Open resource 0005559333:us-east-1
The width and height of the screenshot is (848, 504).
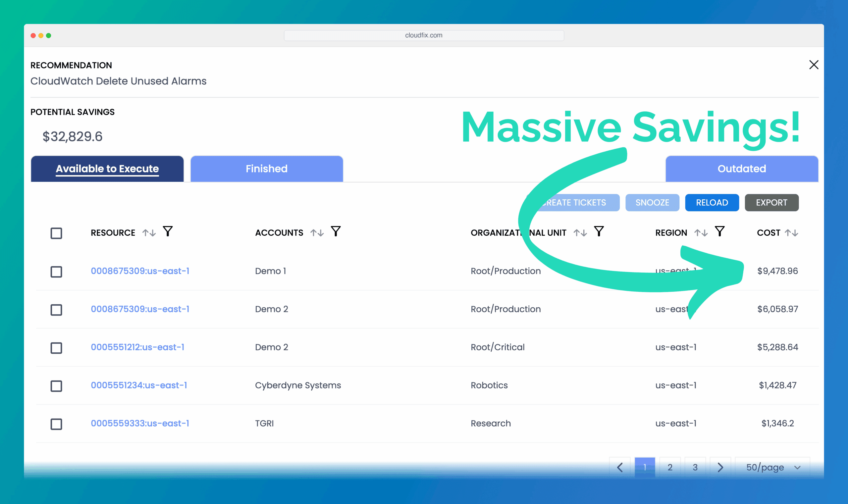(140, 423)
